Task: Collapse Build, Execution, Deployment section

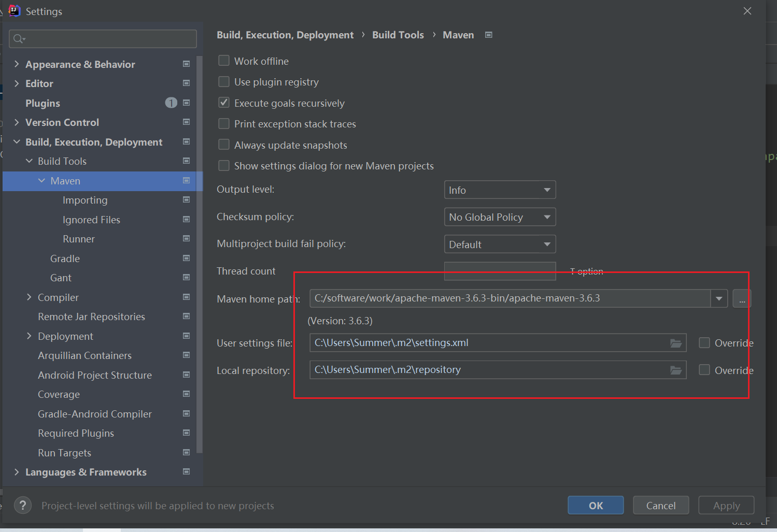Action: point(17,141)
